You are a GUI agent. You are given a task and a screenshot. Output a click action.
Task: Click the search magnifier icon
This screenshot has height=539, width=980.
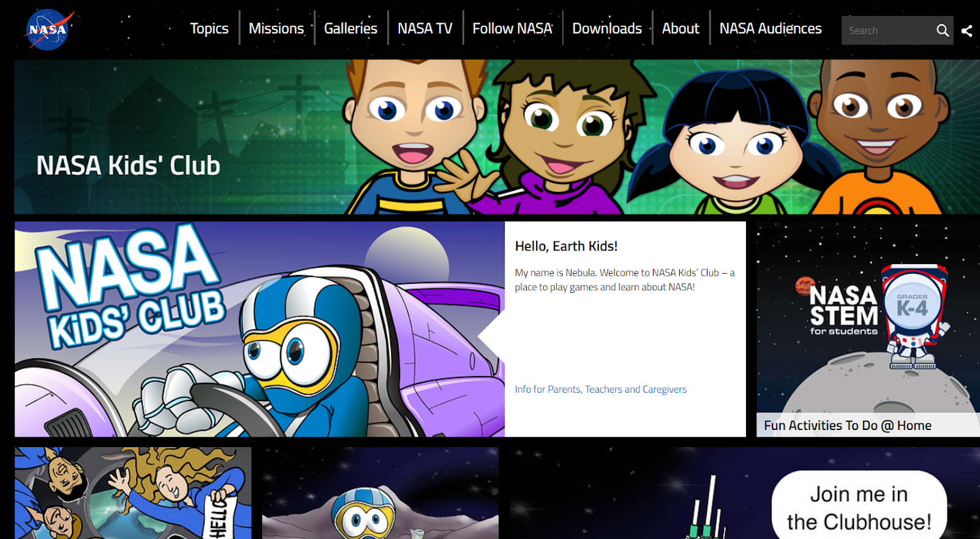coord(943,31)
